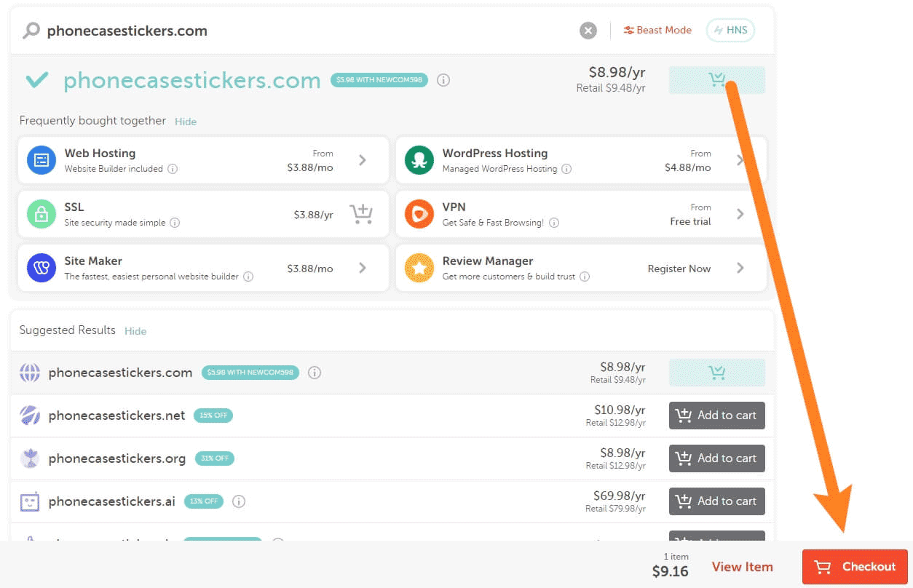Click the phonecasestickers.ai domain name
The image size is (913, 588).
pyautogui.click(x=112, y=501)
